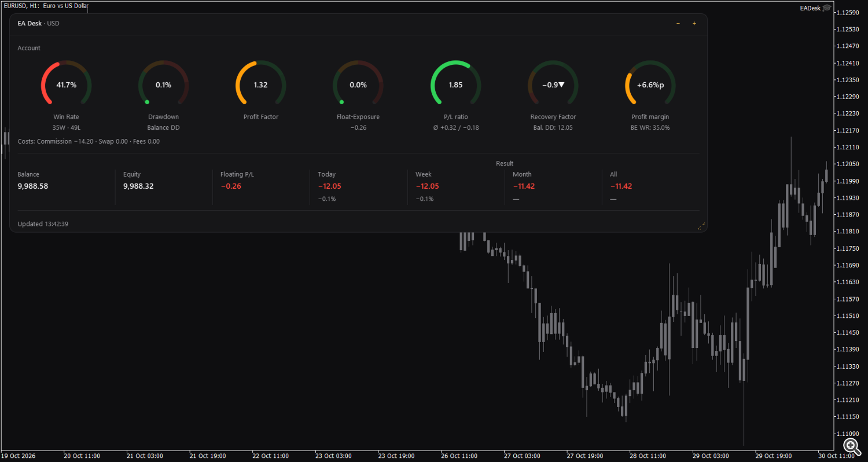Click the minus button in EA Desk header
The height and width of the screenshot is (462, 868).
[678, 24]
